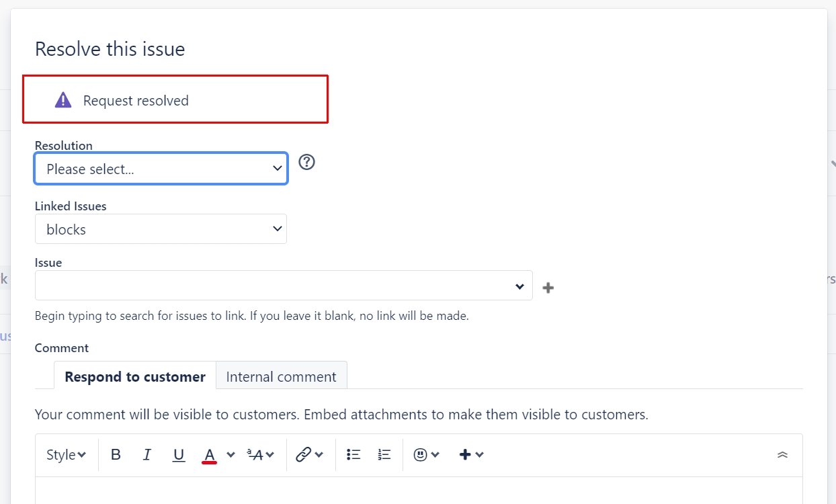Click 'Your comment will be visible to customers' text
The width and height of the screenshot is (836, 504).
341,415
